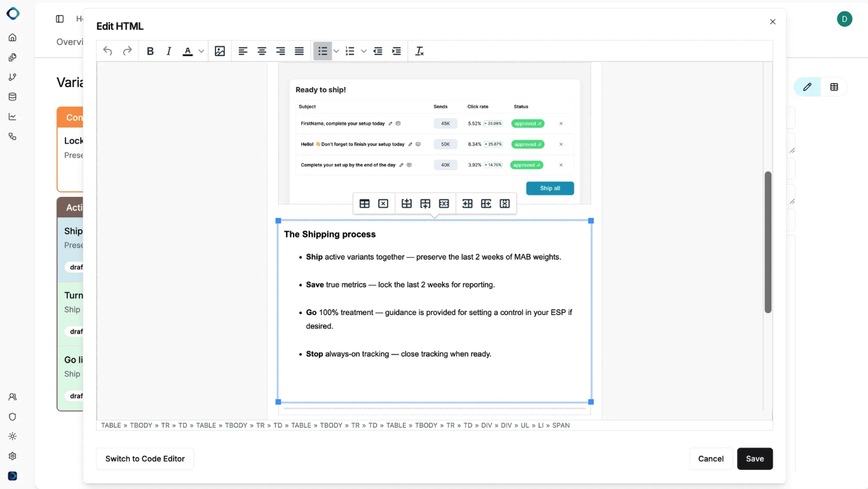Pick the text color swatch button

187,51
